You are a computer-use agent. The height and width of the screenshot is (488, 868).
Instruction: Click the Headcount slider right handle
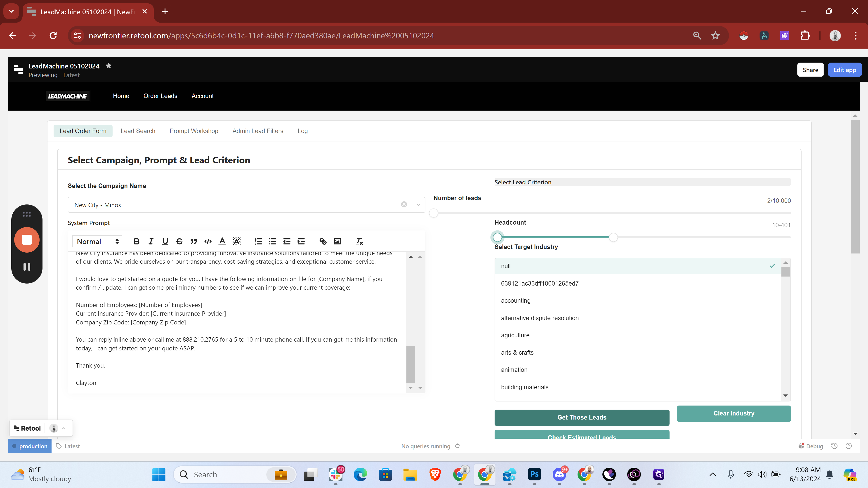click(x=613, y=237)
